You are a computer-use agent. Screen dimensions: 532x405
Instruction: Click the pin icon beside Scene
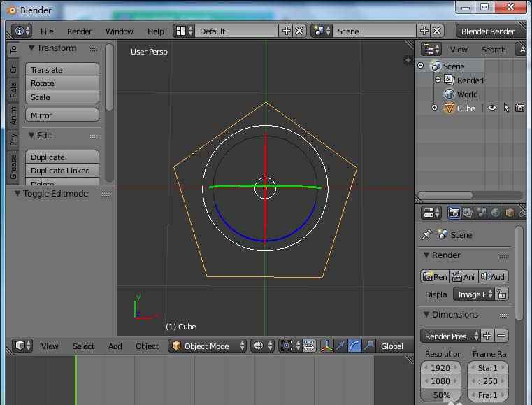(426, 235)
